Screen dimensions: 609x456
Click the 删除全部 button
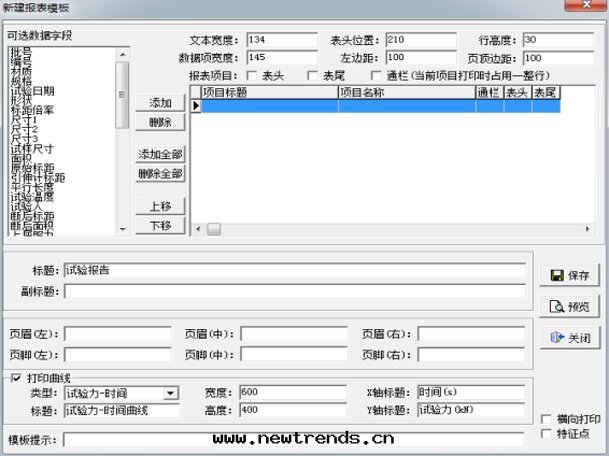point(160,173)
